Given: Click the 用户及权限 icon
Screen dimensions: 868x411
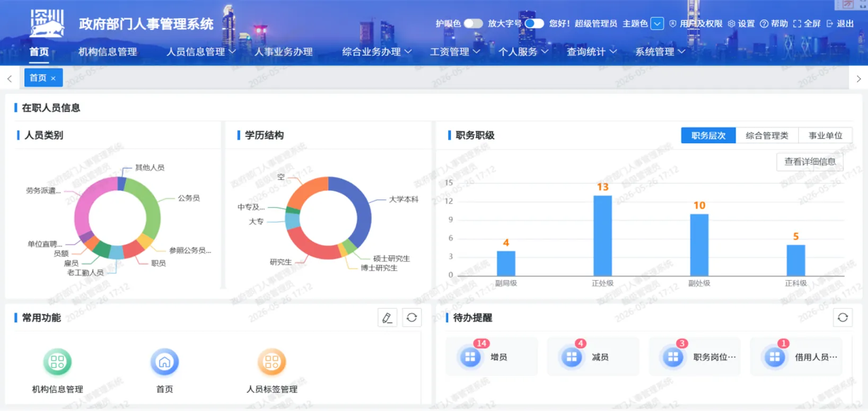Looking at the screenshot, I should 673,24.
